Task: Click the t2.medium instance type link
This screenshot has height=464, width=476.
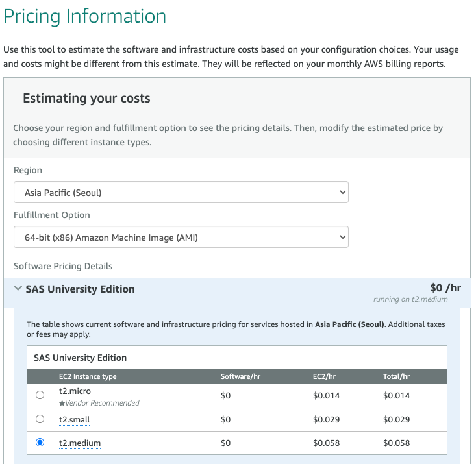Action: click(79, 443)
